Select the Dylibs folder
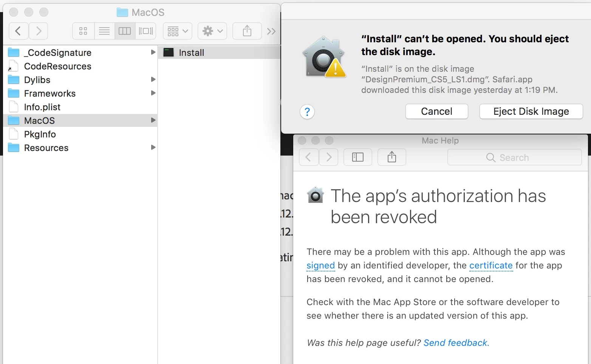The width and height of the screenshot is (591, 364). click(x=80, y=80)
